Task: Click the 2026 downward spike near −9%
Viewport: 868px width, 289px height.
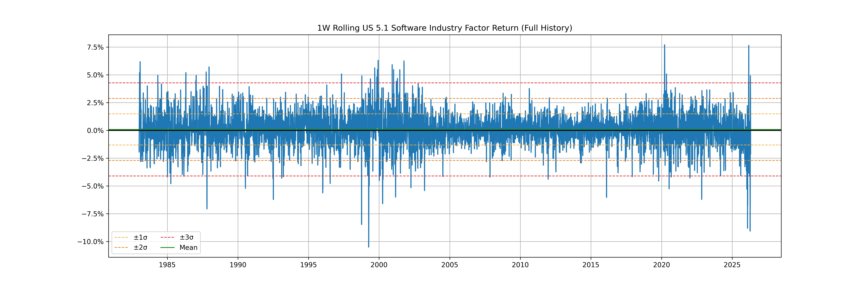Action: (x=750, y=230)
